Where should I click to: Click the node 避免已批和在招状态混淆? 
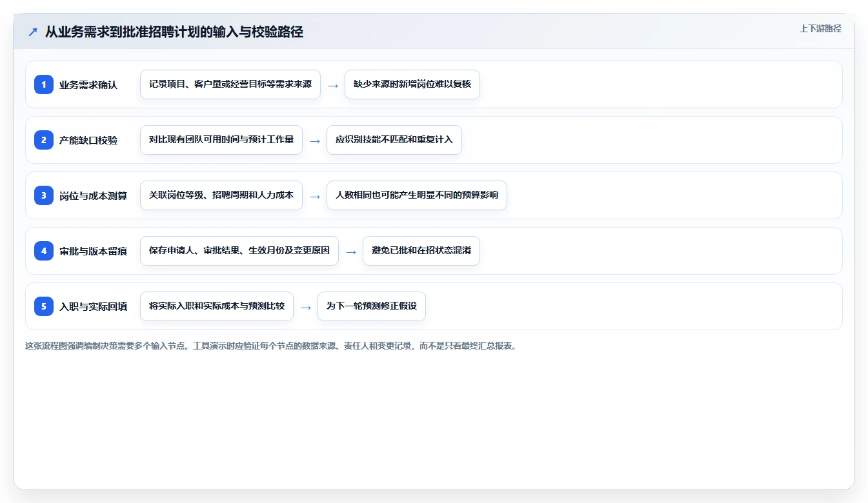421,251
